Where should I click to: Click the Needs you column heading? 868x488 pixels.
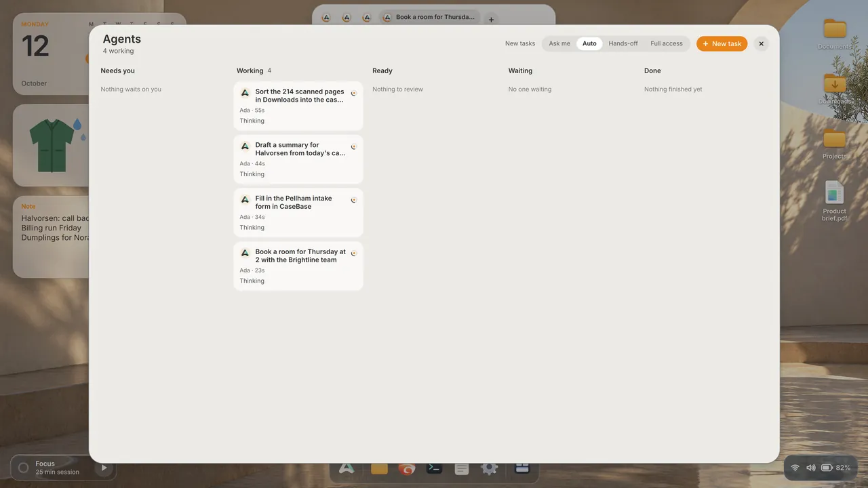117,70
